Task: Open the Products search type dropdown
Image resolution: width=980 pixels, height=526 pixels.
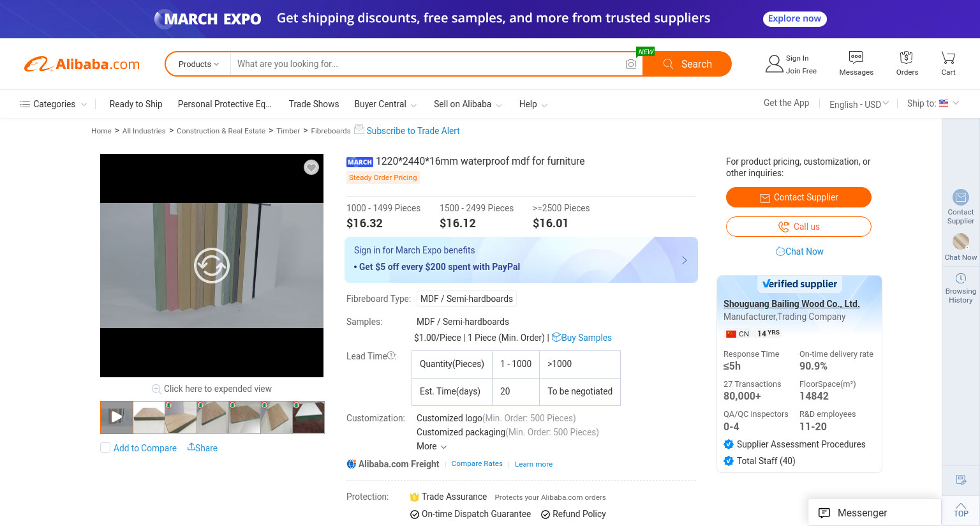Action: click(x=198, y=64)
